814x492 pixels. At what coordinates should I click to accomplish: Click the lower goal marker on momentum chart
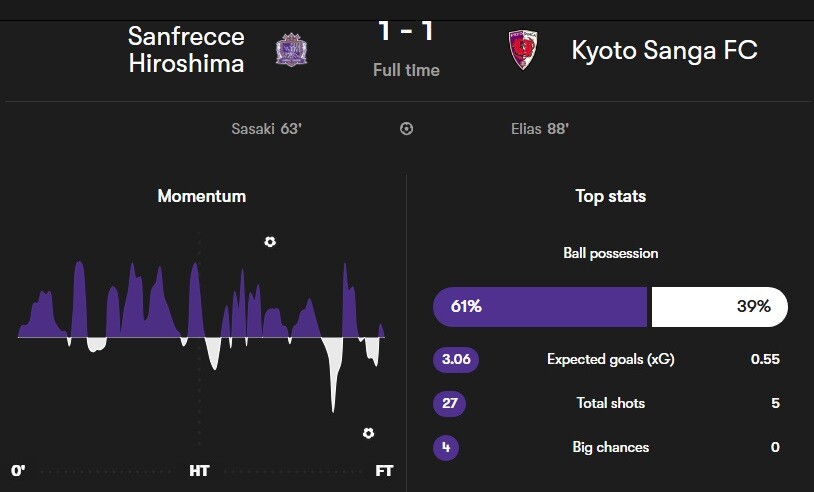pos(368,433)
